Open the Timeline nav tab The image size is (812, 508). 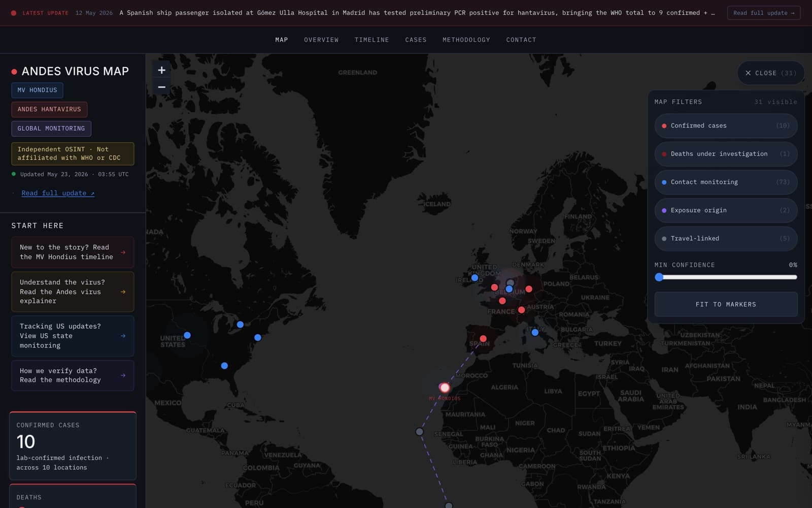click(x=371, y=40)
